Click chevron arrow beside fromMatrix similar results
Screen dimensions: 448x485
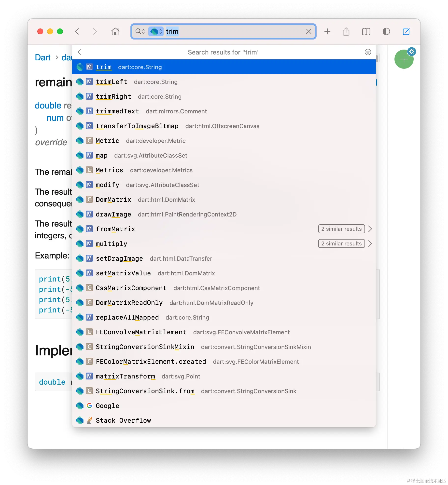pos(370,229)
